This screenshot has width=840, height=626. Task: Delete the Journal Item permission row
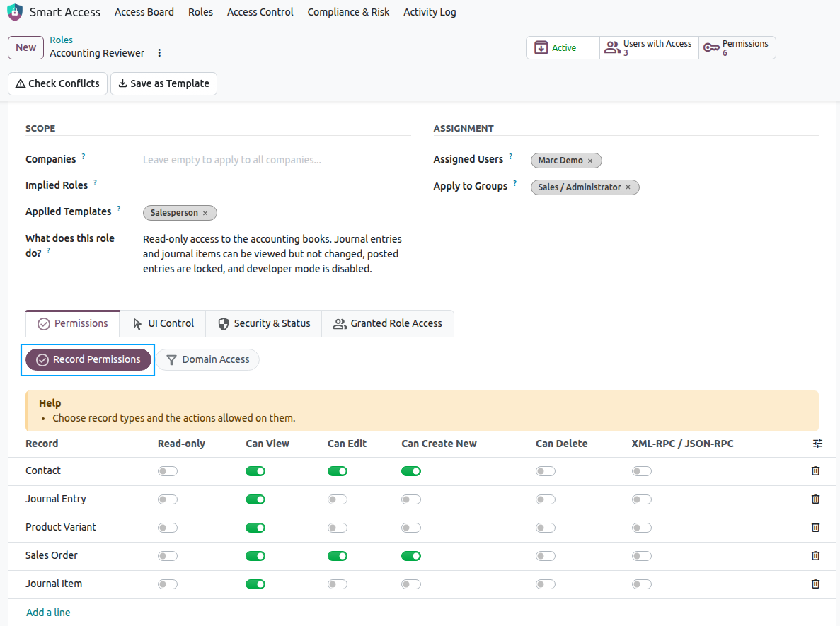coord(815,584)
